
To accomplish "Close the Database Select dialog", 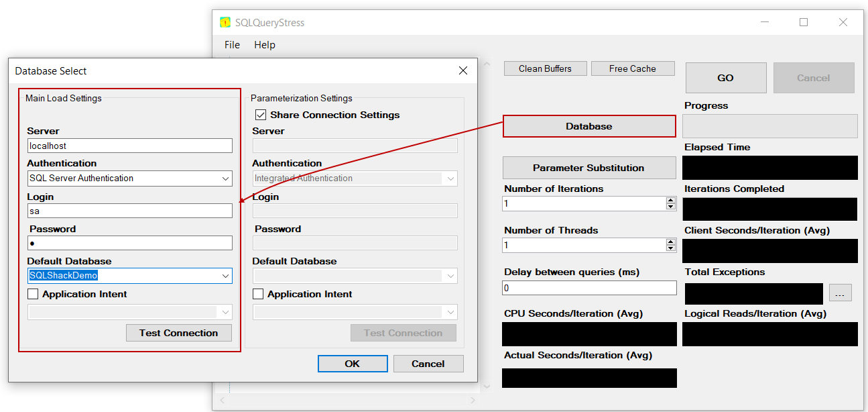I will 463,70.
